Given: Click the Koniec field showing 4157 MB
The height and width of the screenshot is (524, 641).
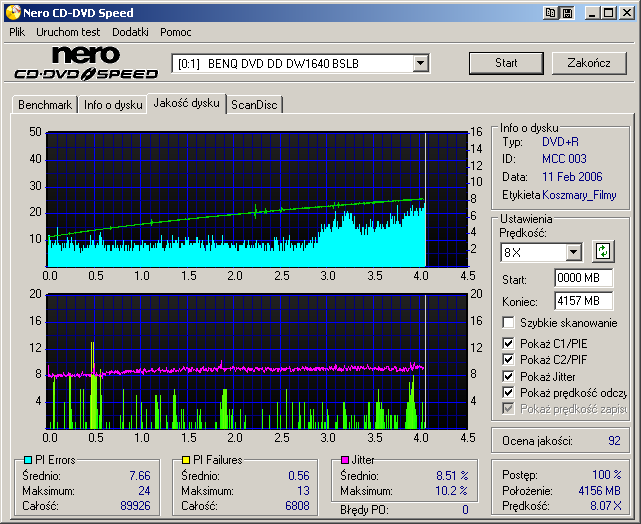Looking at the screenshot, I should (x=583, y=301).
